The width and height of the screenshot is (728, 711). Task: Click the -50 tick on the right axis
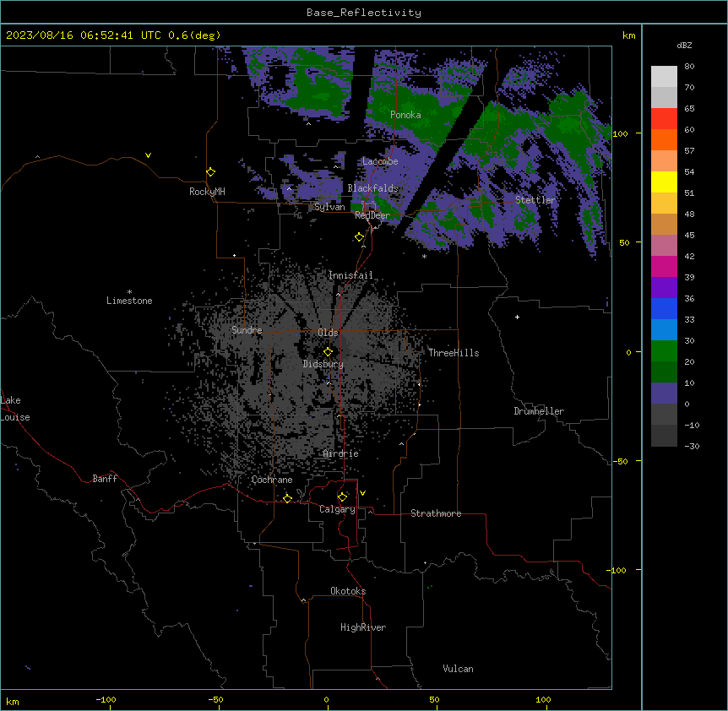pyautogui.click(x=620, y=461)
